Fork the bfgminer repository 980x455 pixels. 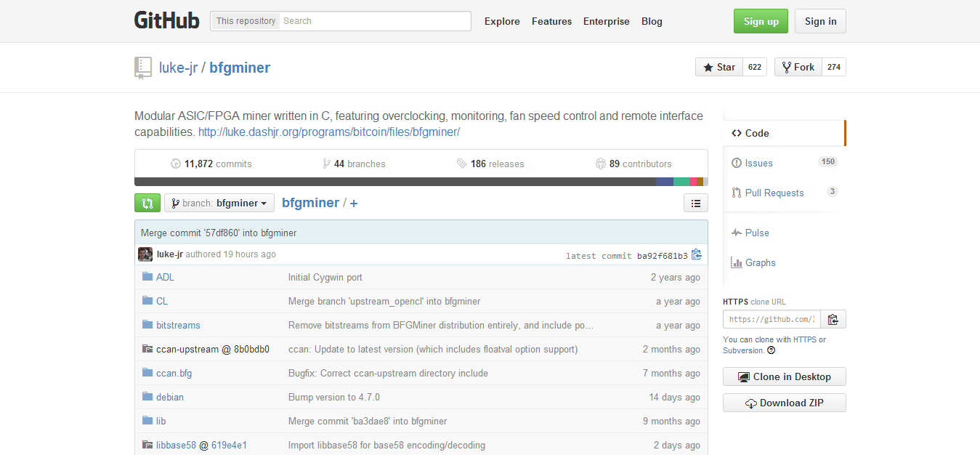(798, 67)
